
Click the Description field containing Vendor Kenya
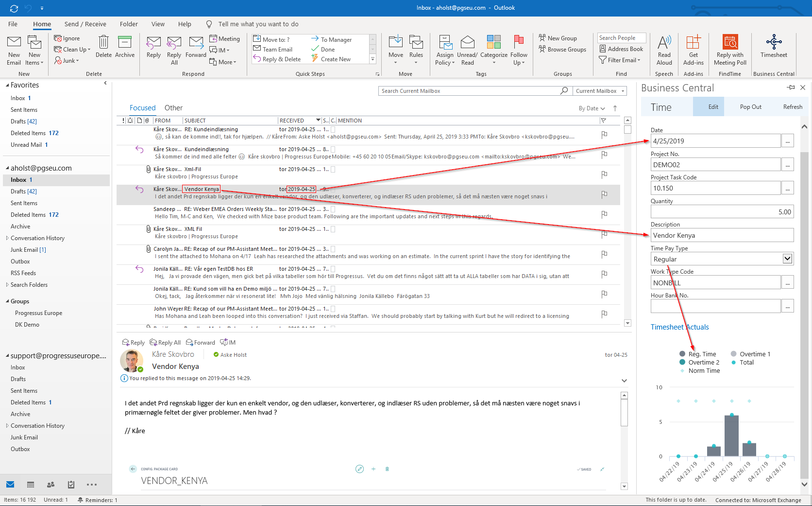coord(722,236)
